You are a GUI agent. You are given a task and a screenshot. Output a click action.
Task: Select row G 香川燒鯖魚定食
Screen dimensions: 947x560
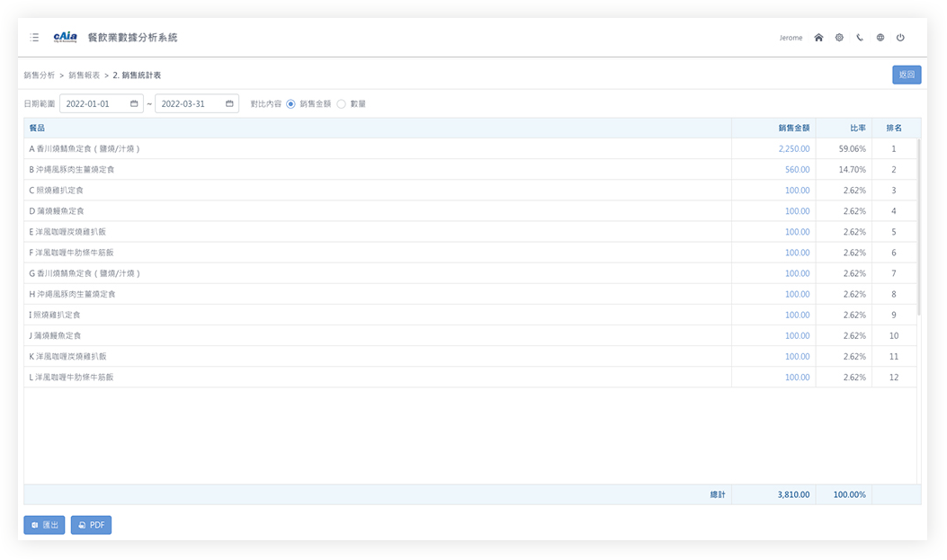point(469,273)
